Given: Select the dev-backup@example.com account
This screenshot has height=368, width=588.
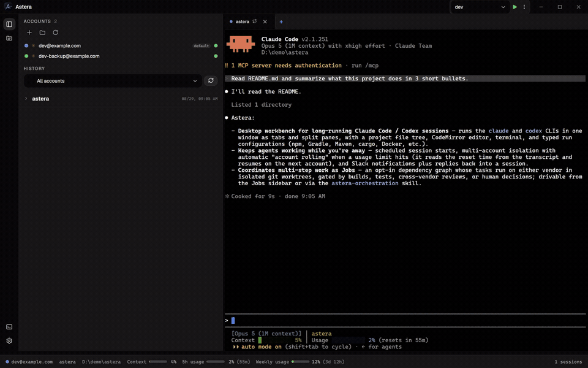Looking at the screenshot, I should coord(69,56).
